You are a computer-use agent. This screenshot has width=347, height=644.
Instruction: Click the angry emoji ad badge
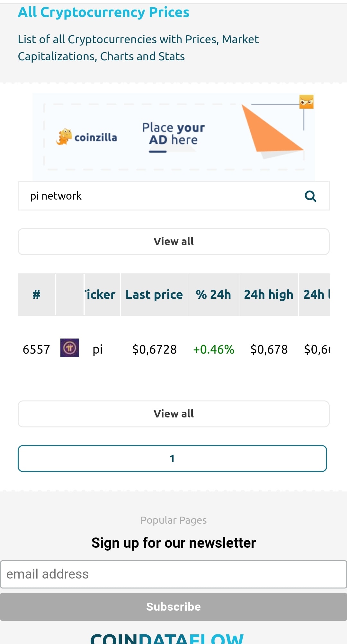coord(306,102)
